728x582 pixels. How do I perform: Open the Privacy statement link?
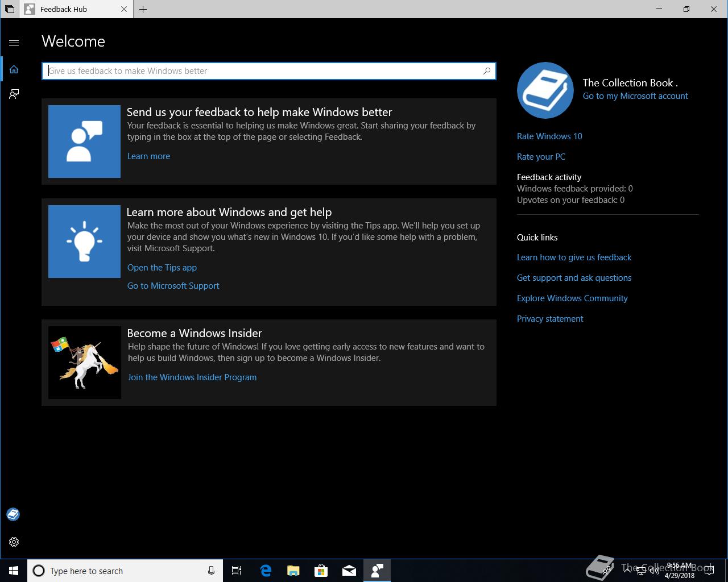(x=550, y=319)
